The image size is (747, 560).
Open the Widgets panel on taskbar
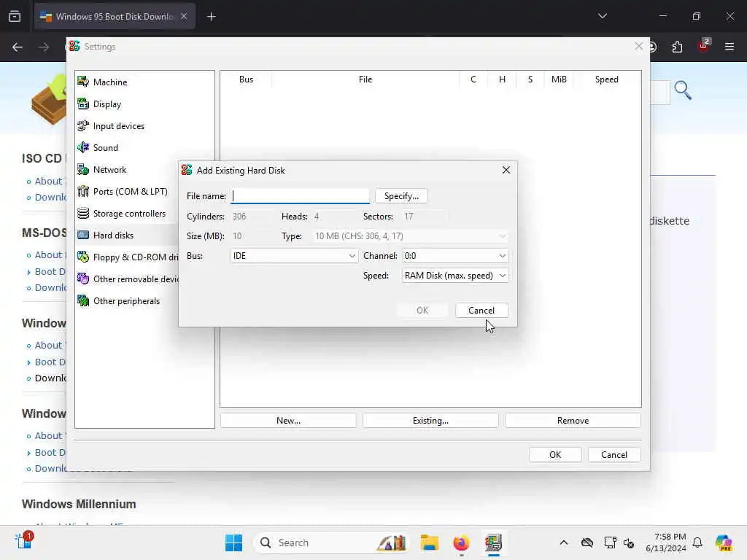[x=23, y=542]
